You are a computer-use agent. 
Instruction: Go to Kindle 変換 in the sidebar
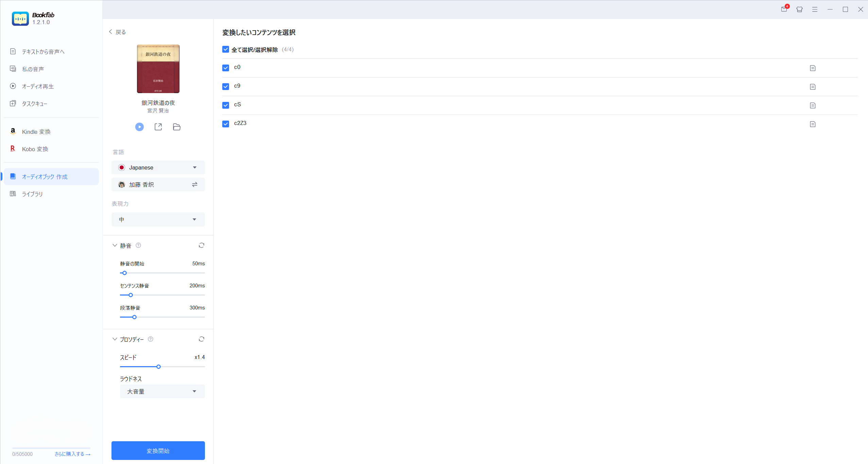36,132
